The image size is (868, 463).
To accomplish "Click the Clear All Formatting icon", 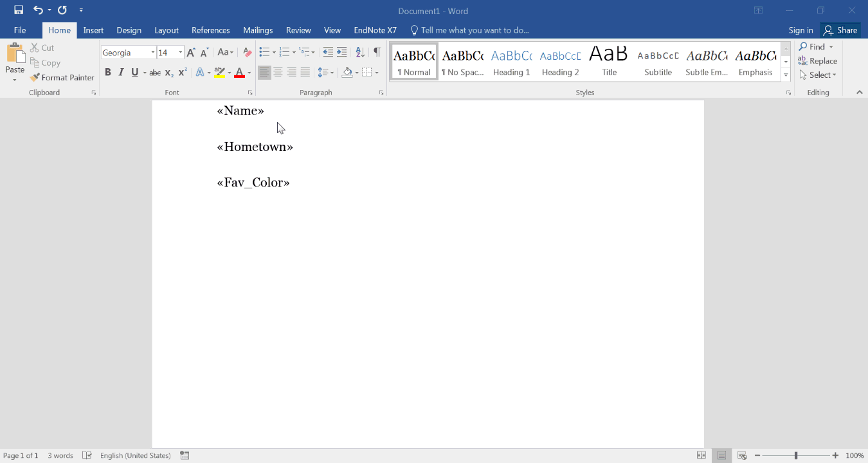I will pos(247,53).
